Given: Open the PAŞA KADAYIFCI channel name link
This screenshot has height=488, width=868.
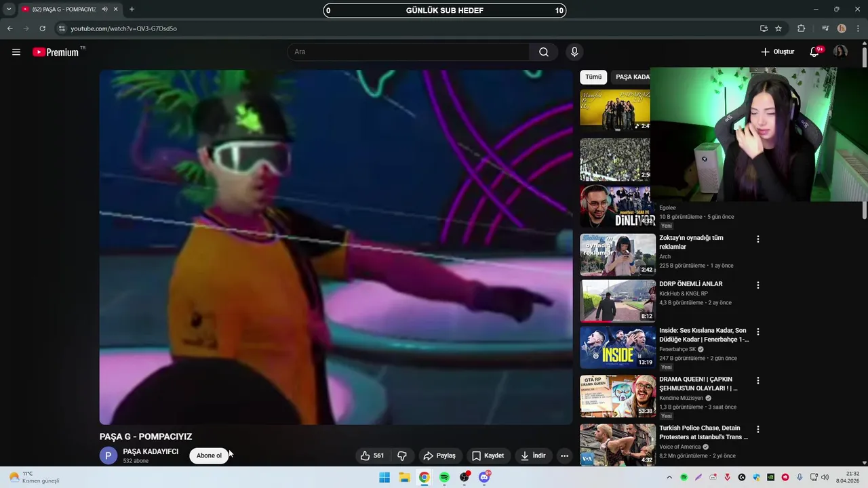Looking at the screenshot, I should point(151,451).
